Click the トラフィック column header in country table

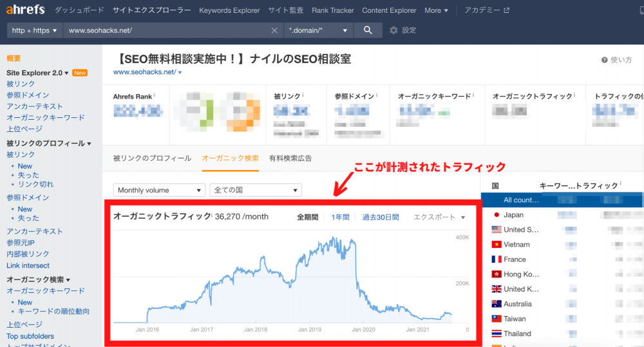tap(596, 185)
